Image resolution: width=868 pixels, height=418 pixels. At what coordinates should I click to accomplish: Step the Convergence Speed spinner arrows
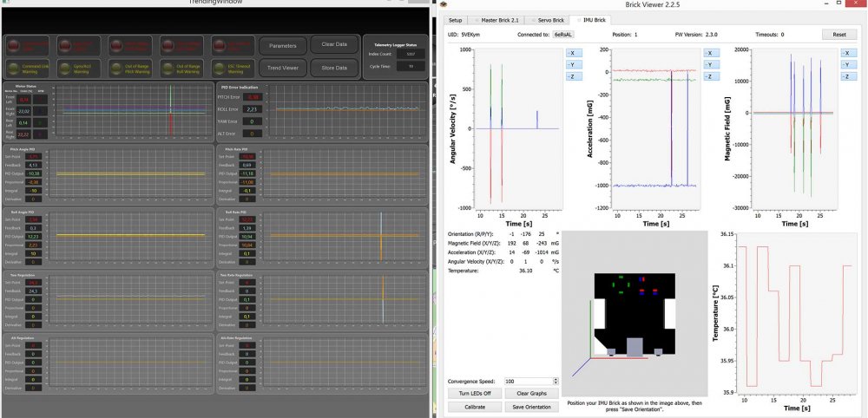[x=554, y=382]
